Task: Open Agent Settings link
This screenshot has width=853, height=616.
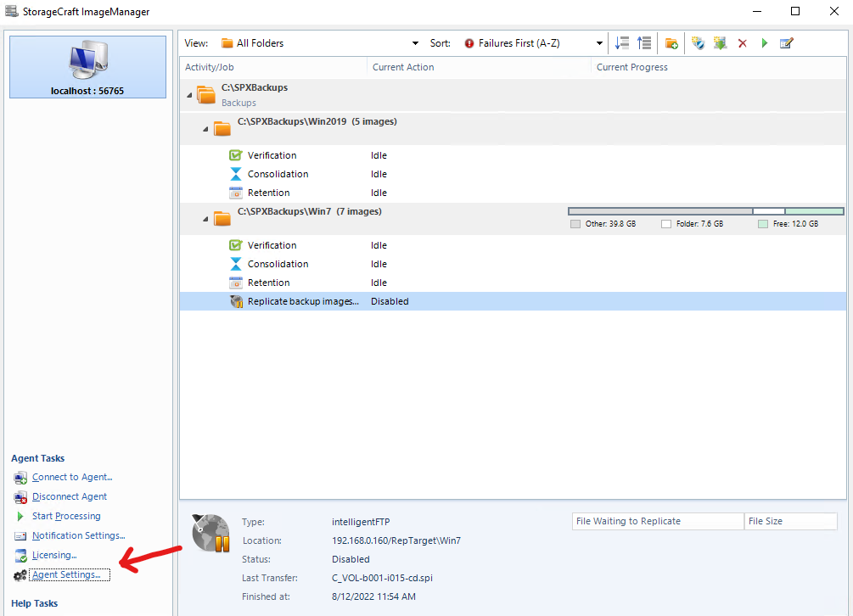Action: pyautogui.click(x=65, y=575)
